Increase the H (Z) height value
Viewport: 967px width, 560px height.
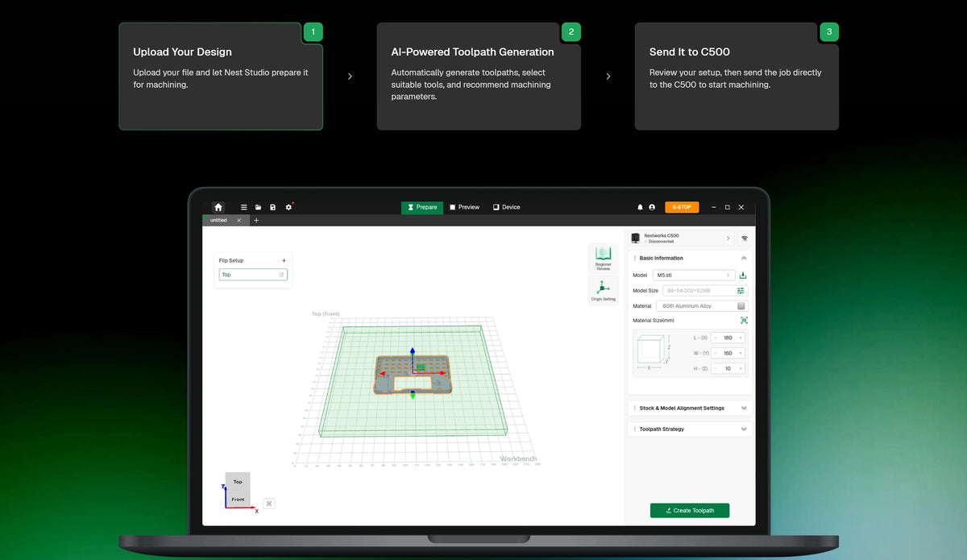[741, 368]
